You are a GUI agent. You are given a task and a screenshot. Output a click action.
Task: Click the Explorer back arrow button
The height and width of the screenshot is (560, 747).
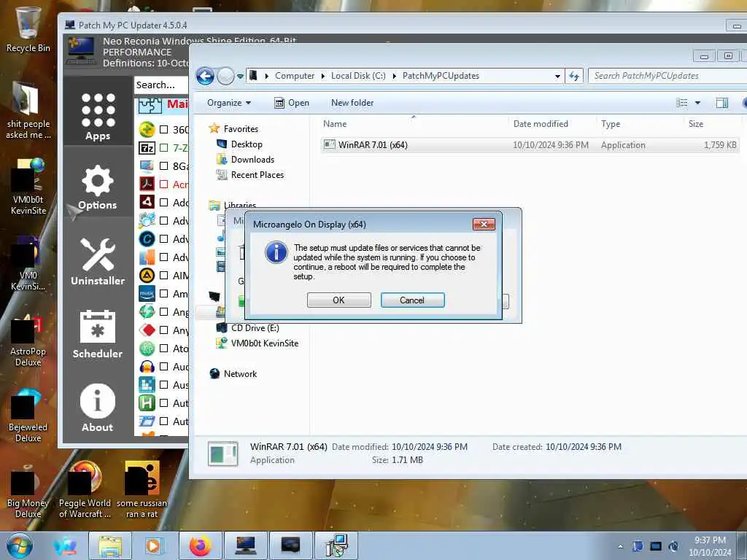click(205, 76)
